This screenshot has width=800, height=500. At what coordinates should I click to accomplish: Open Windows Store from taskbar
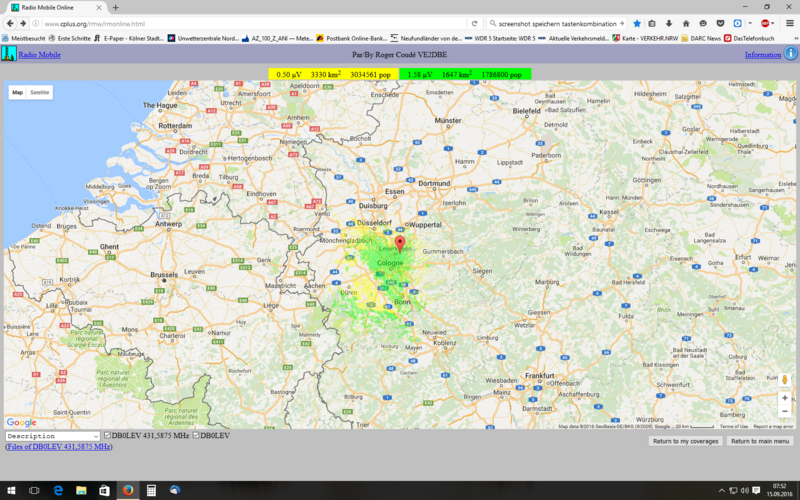pos(104,490)
